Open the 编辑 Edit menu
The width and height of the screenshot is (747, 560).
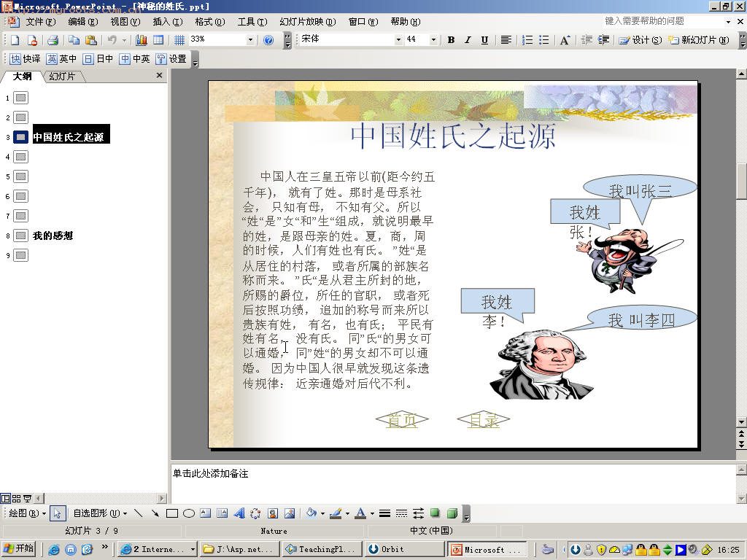click(x=83, y=21)
